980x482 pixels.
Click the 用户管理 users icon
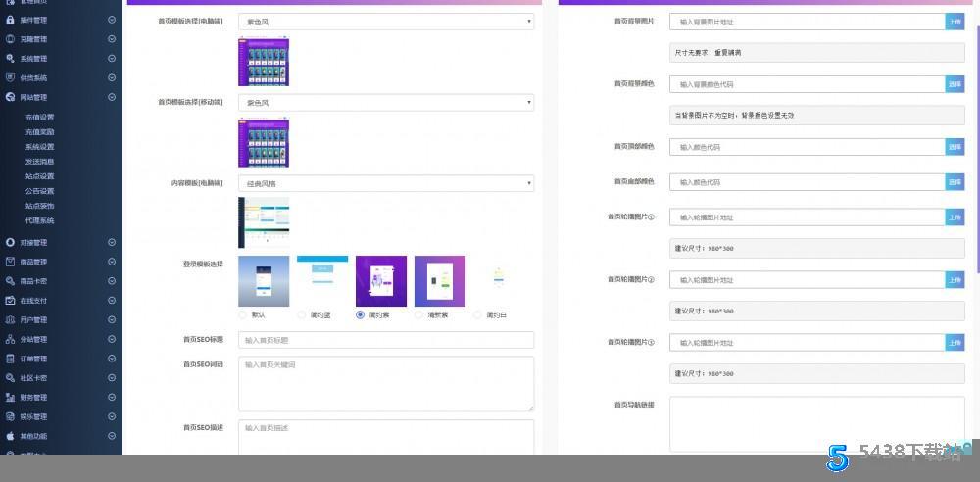pyautogui.click(x=10, y=320)
